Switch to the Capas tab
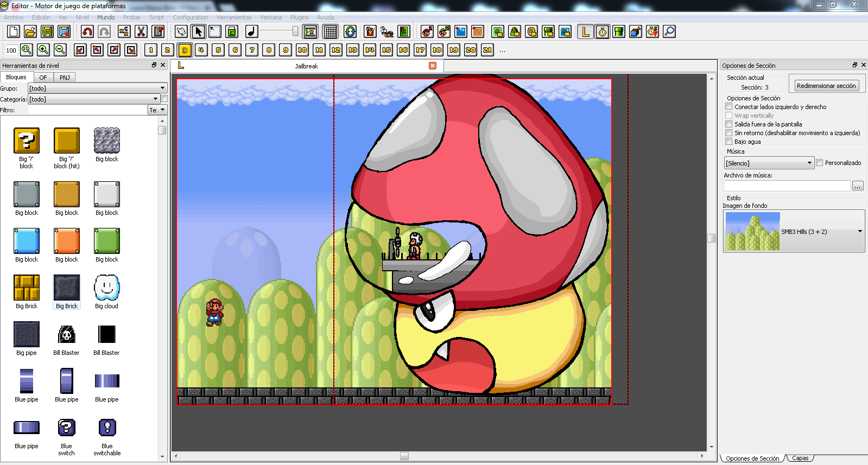The width and height of the screenshot is (868, 465). point(800,458)
